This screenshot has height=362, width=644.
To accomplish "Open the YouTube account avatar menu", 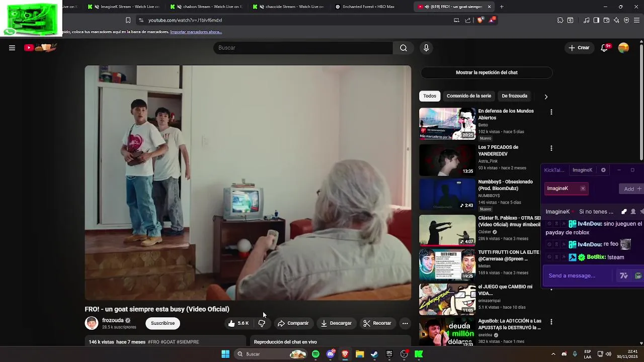I will point(623,48).
